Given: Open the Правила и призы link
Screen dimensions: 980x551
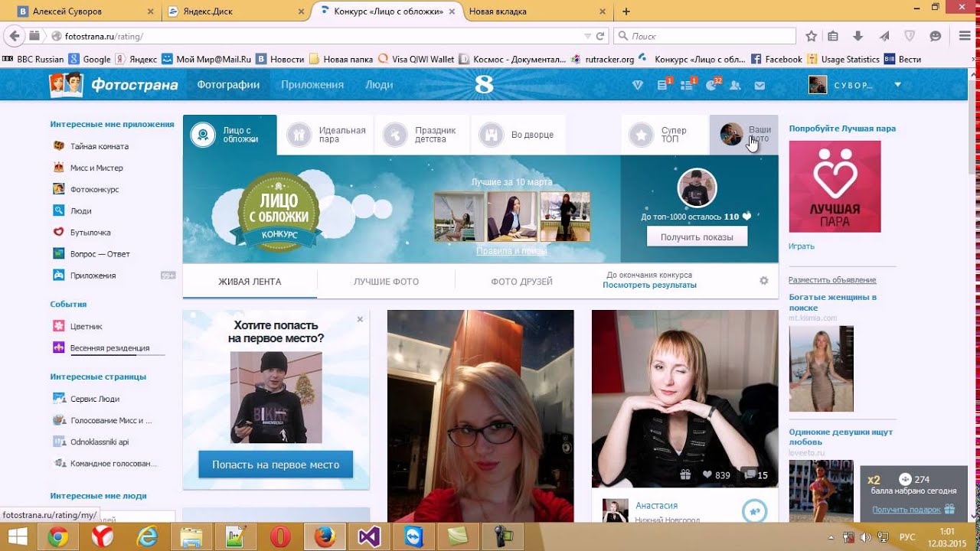Looking at the screenshot, I should [x=511, y=251].
